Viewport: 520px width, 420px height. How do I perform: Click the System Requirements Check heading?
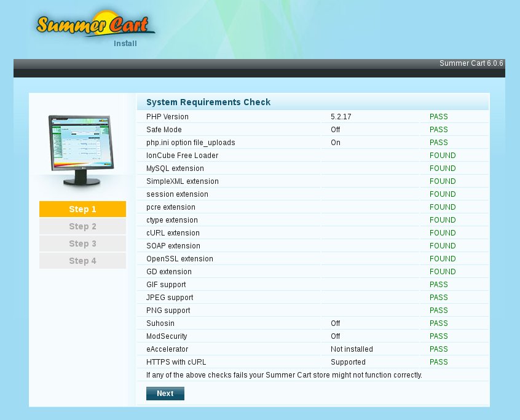(208, 102)
